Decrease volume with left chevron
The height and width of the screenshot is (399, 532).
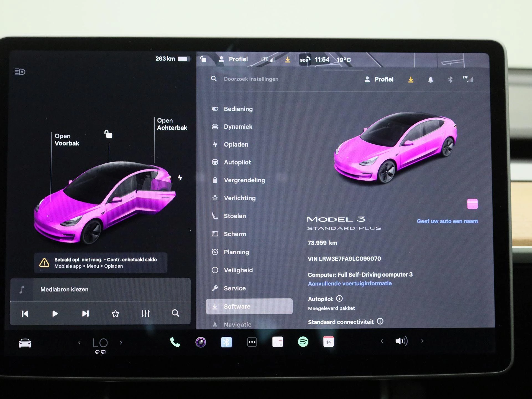[x=382, y=341]
